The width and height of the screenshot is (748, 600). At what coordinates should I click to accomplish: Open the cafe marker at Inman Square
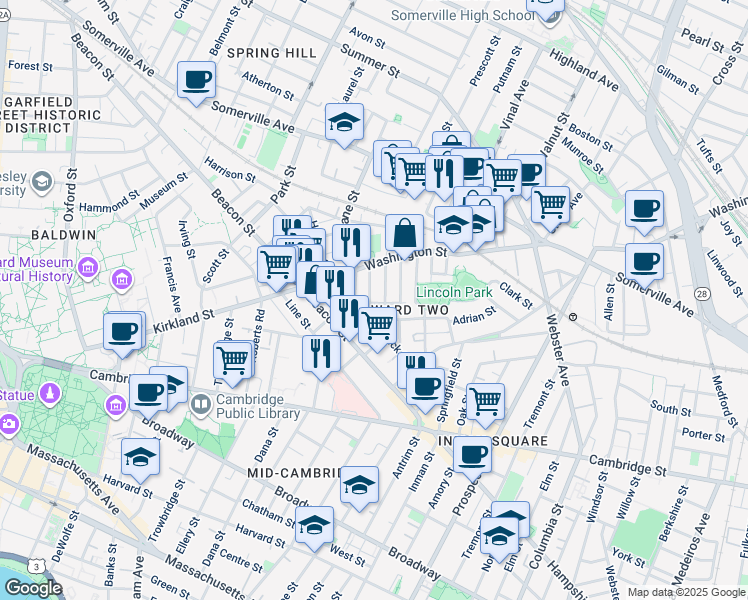(x=472, y=457)
